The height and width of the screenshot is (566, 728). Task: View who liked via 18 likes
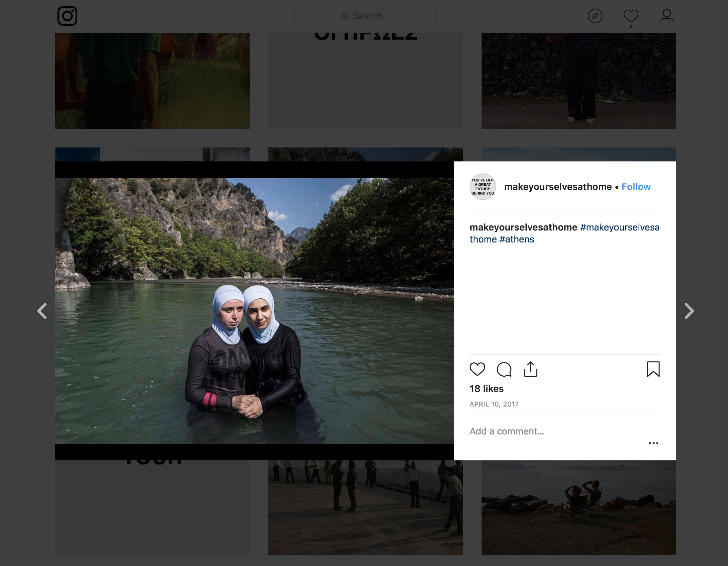click(486, 389)
